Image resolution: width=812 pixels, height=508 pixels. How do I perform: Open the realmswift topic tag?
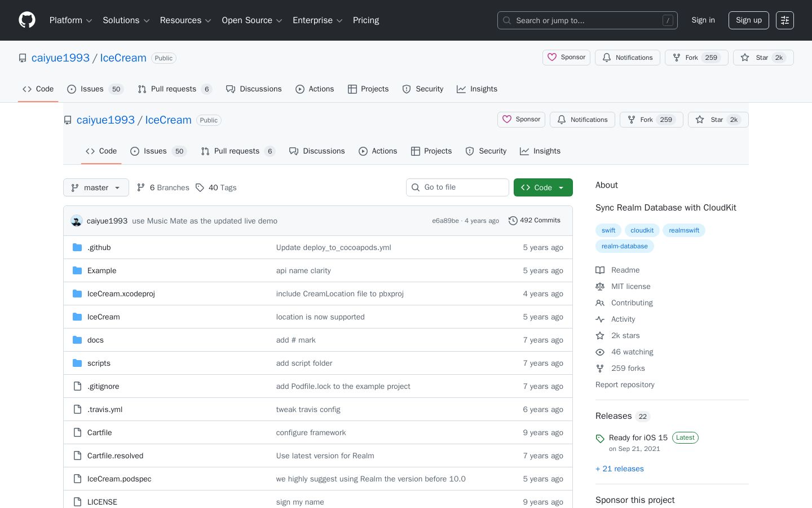(x=684, y=230)
